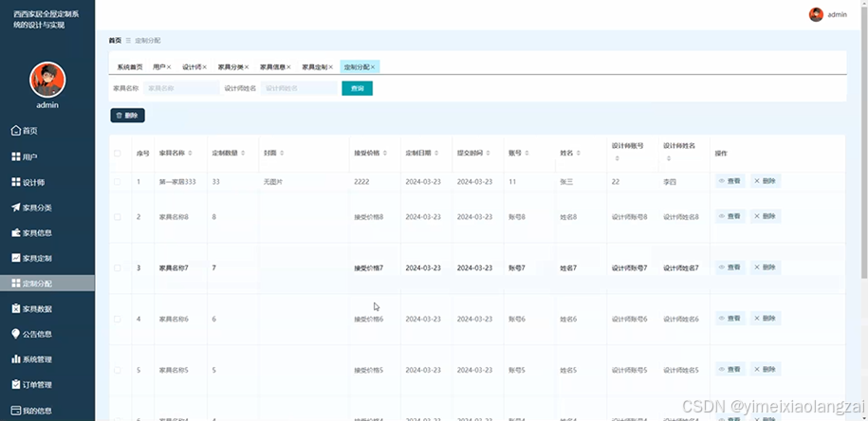
Task: Close the 家具信息 tab with its X
Action: (288, 67)
